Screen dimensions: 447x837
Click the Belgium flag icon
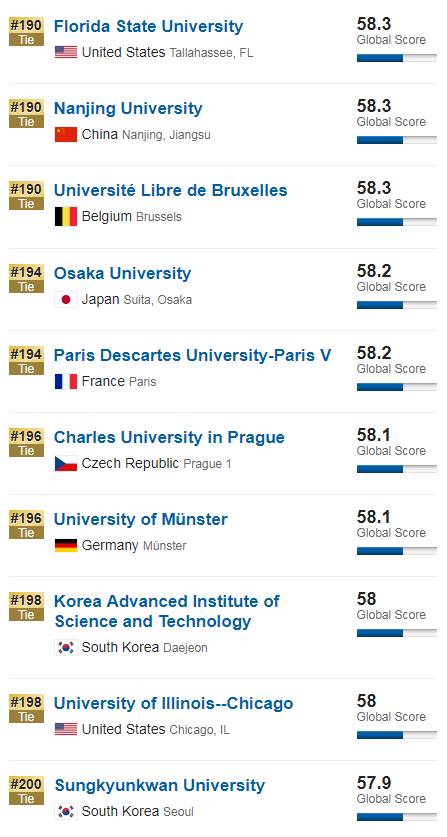click(66, 216)
